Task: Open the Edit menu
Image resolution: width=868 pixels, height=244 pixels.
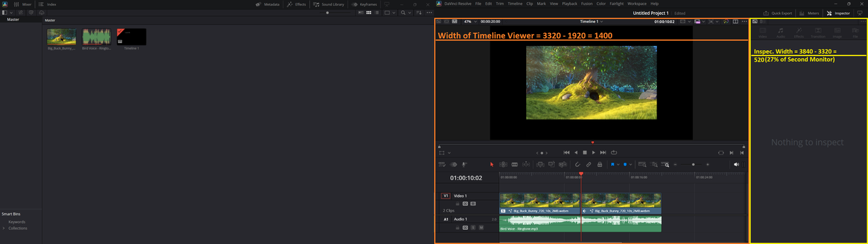Action: (x=488, y=4)
